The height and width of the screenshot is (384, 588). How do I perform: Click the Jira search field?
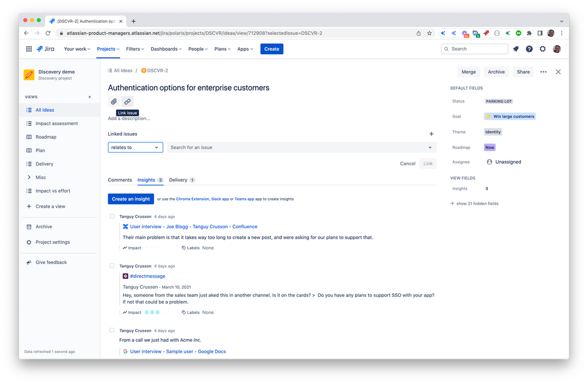click(474, 49)
